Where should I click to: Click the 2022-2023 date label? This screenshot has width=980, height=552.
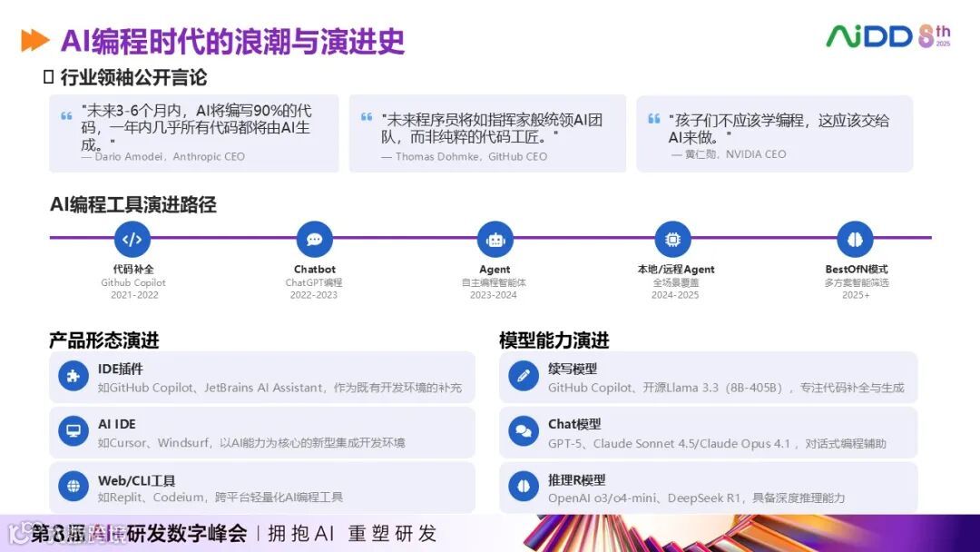tap(314, 295)
